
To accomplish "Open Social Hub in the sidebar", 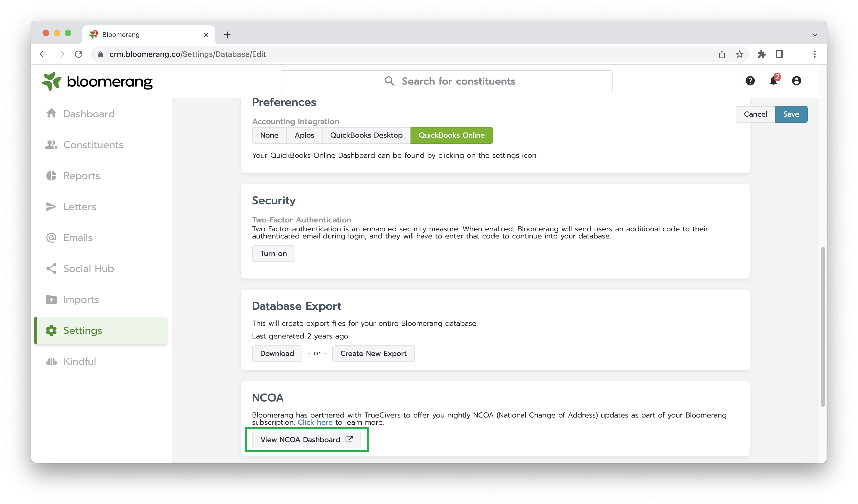I will (x=88, y=269).
